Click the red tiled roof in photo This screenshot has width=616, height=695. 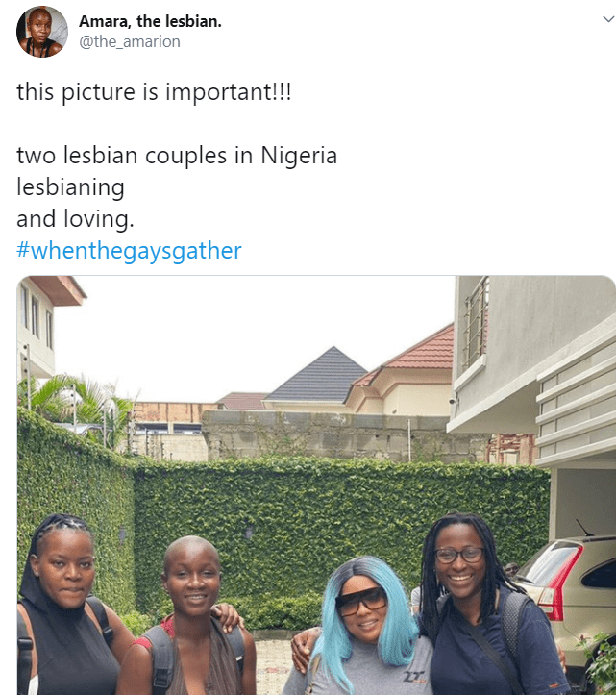coord(412,355)
